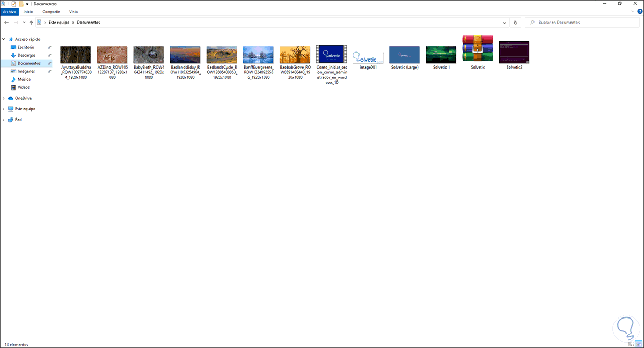Screen dimensions: 644x348
Task: Switch to large icons view
Action: tap(637, 344)
